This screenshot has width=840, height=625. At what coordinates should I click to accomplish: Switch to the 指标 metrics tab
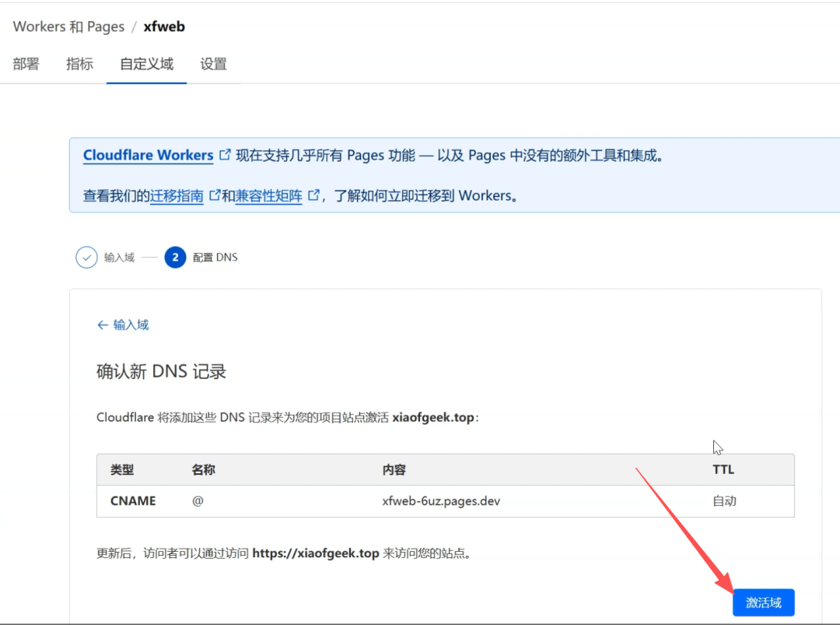click(x=80, y=64)
